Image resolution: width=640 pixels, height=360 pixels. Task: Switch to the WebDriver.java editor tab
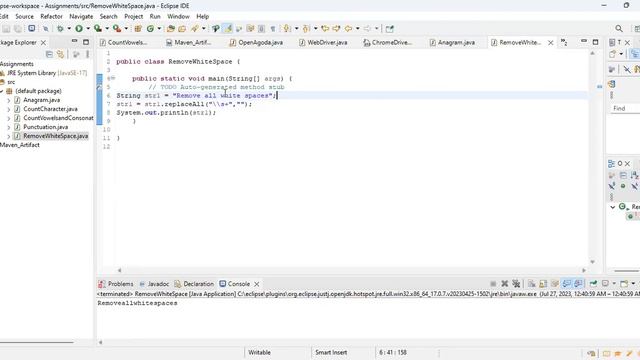(x=323, y=42)
